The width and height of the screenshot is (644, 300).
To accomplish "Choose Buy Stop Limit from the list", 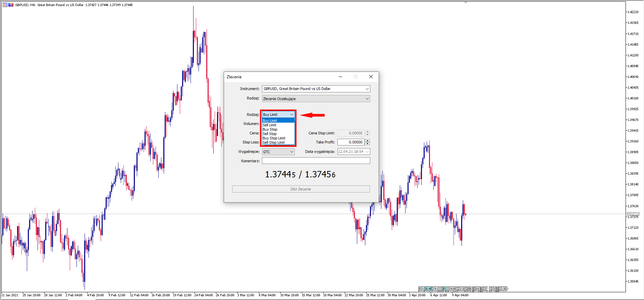I will (278, 138).
